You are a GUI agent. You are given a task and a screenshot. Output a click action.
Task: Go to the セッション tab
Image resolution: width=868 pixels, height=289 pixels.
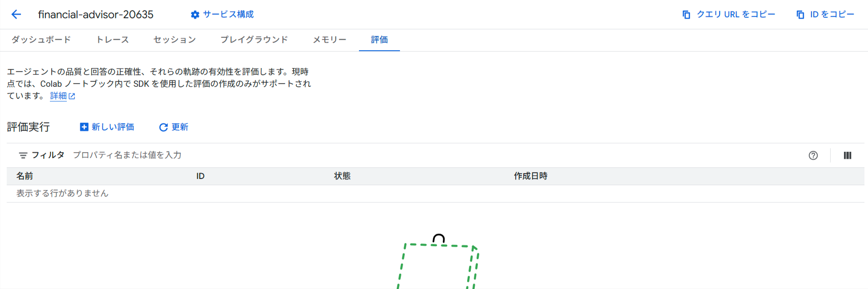[x=175, y=40]
